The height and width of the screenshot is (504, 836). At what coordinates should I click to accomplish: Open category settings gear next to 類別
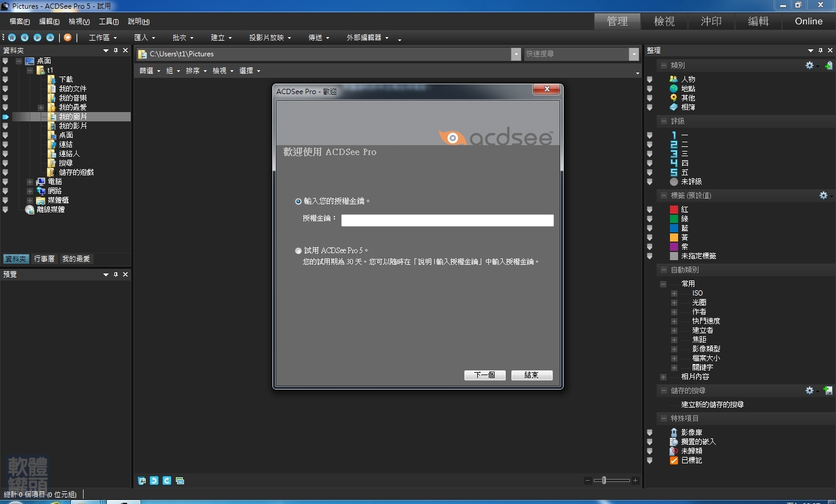(809, 66)
